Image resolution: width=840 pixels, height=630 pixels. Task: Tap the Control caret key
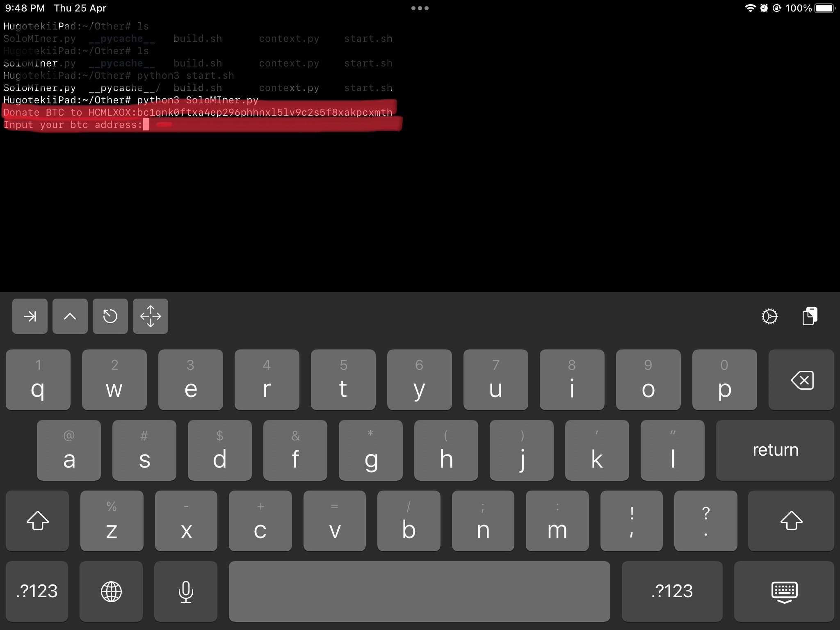click(70, 316)
